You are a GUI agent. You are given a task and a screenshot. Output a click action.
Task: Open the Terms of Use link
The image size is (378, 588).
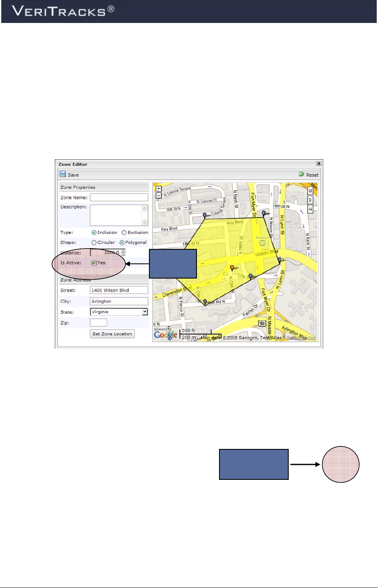(x=301, y=338)
